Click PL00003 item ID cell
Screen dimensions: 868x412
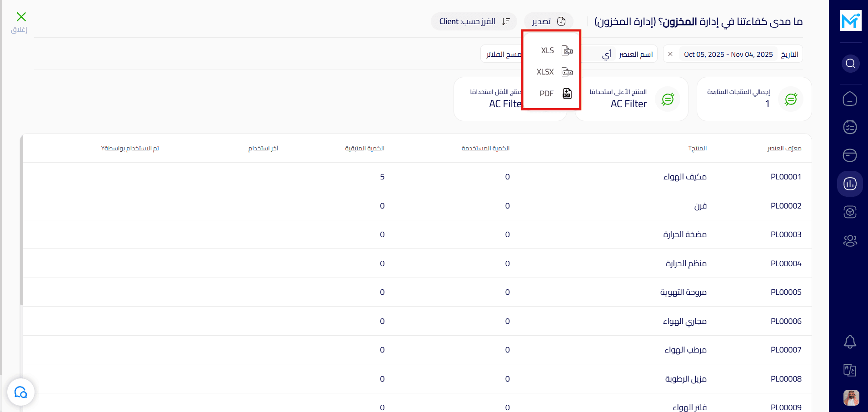[x=786, y=234]
